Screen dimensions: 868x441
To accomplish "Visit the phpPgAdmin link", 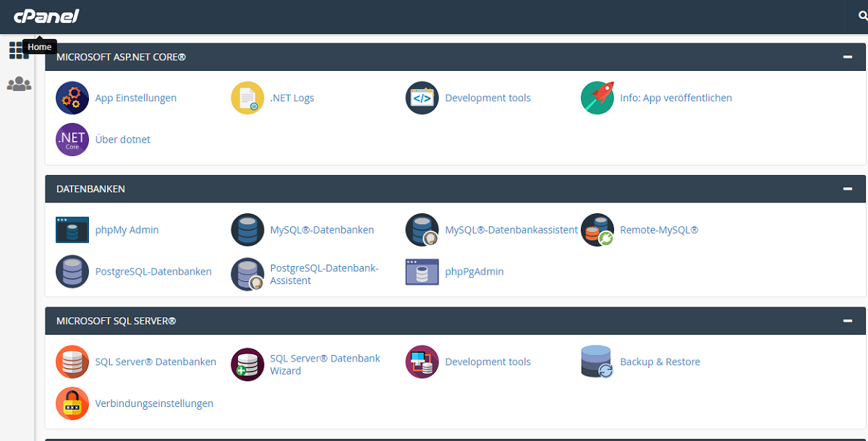I will click(475, 272).
